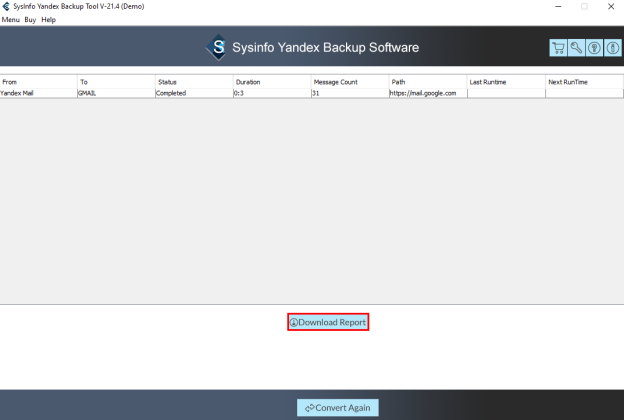The height and width of the screenshot is (420, 624).
Task: Click the Status column header
Action: click(193, 82)
